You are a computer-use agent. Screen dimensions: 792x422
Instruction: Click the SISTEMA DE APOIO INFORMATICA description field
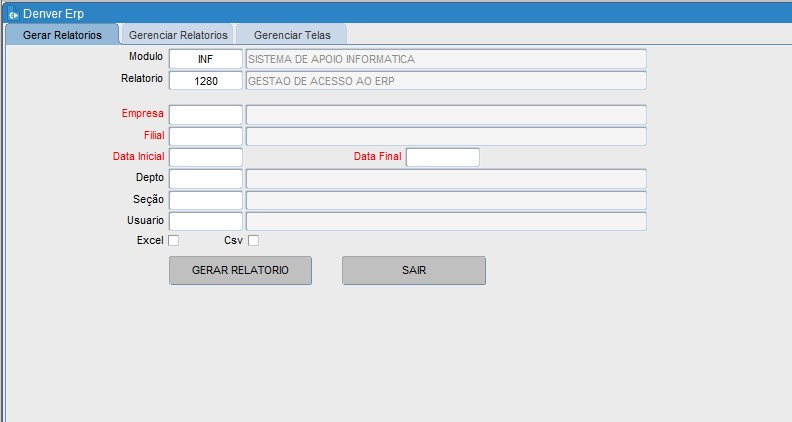tap(446, 59)
